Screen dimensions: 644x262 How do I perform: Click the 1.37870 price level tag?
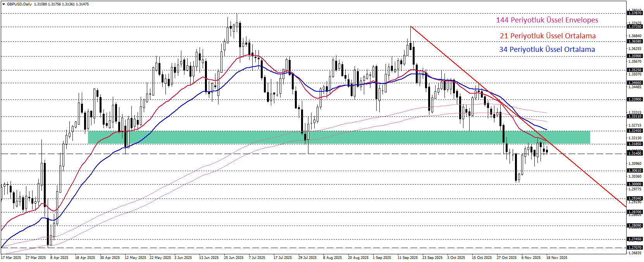635,13
